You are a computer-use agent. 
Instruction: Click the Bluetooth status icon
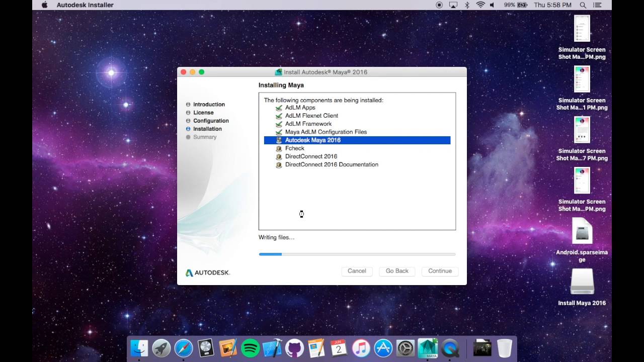(x=467, y=5)
